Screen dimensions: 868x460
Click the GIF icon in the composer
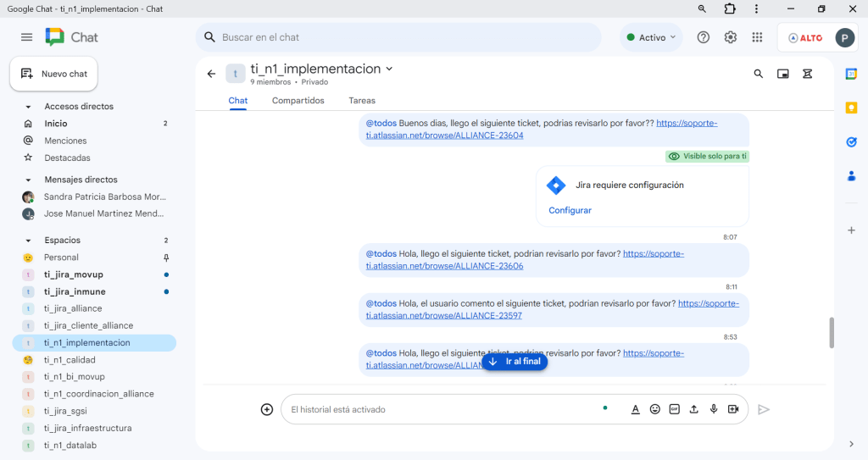[675, 409]
